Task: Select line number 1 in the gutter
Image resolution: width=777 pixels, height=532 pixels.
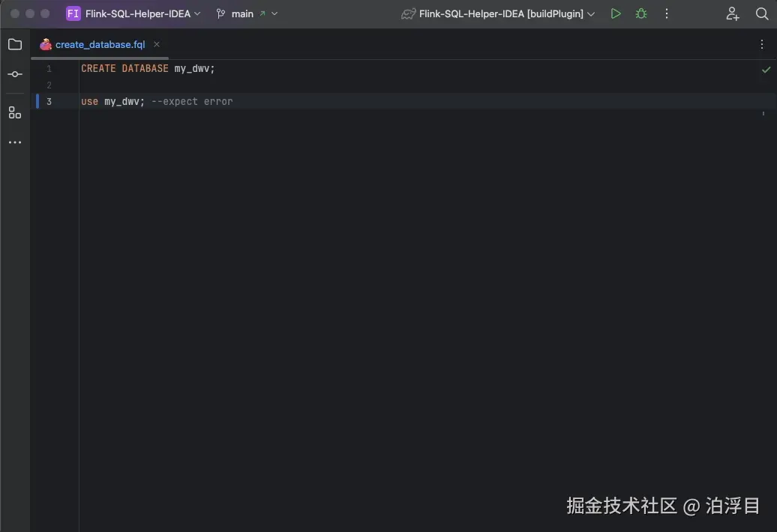Action: click(x=49, y=68)
